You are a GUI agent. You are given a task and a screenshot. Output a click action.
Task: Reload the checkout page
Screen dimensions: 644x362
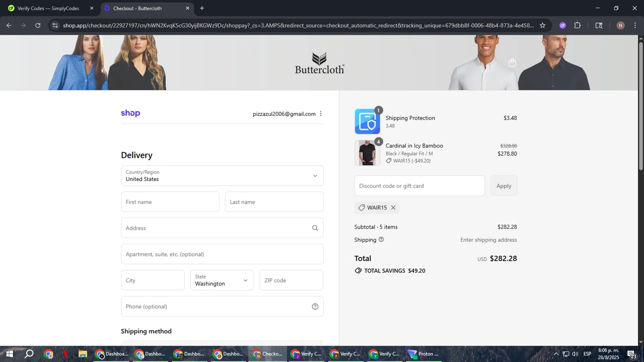38,25
